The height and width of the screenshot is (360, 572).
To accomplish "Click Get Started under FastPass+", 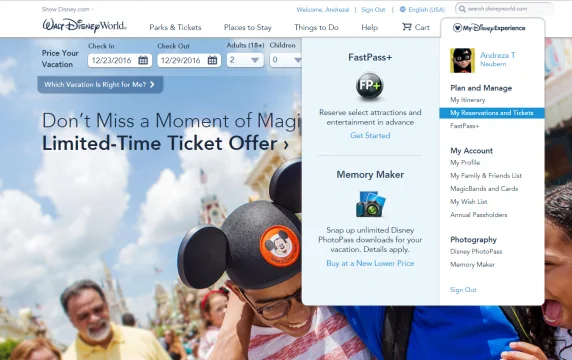I will pos(370,135).
